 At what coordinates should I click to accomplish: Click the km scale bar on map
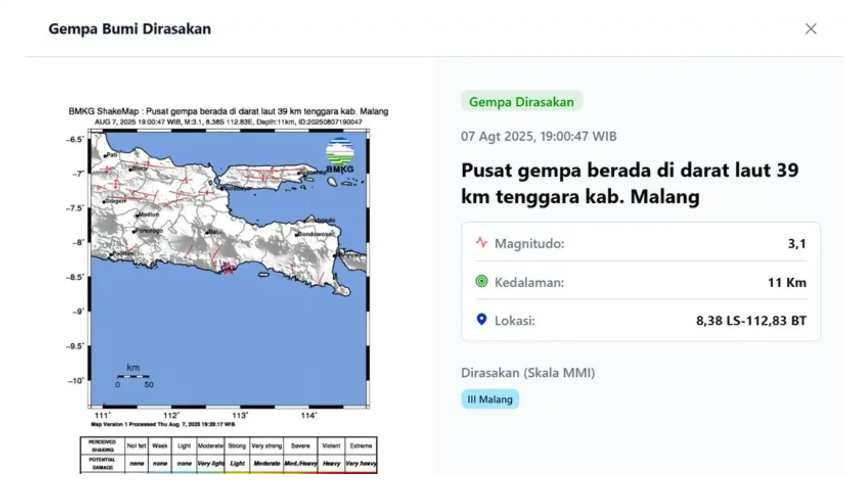(x=133, y=376)
